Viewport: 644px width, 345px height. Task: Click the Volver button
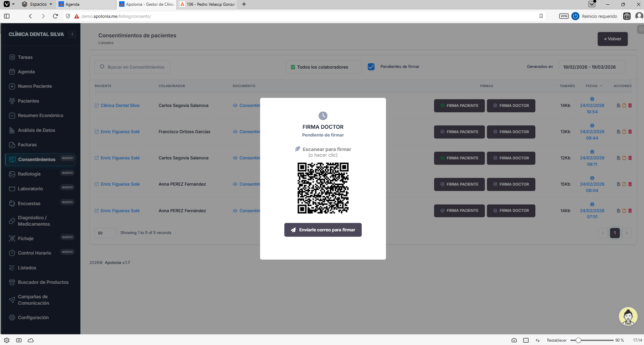613,39
